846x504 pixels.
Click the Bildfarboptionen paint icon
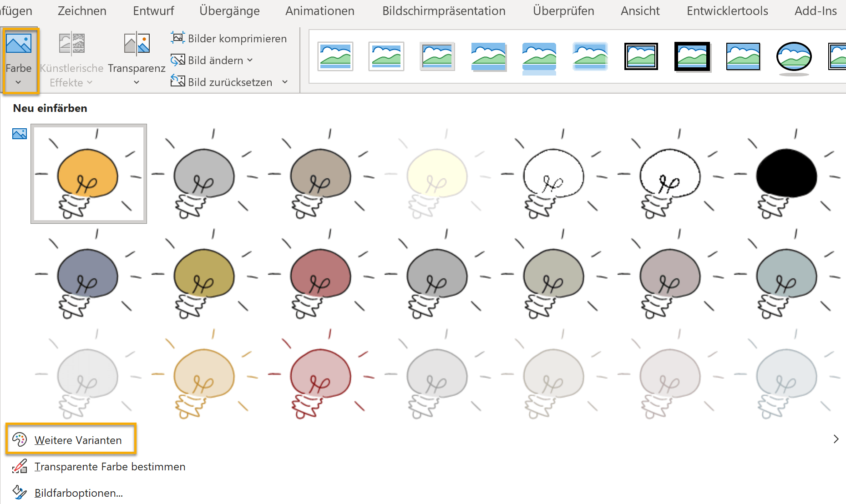coord(20,492)
